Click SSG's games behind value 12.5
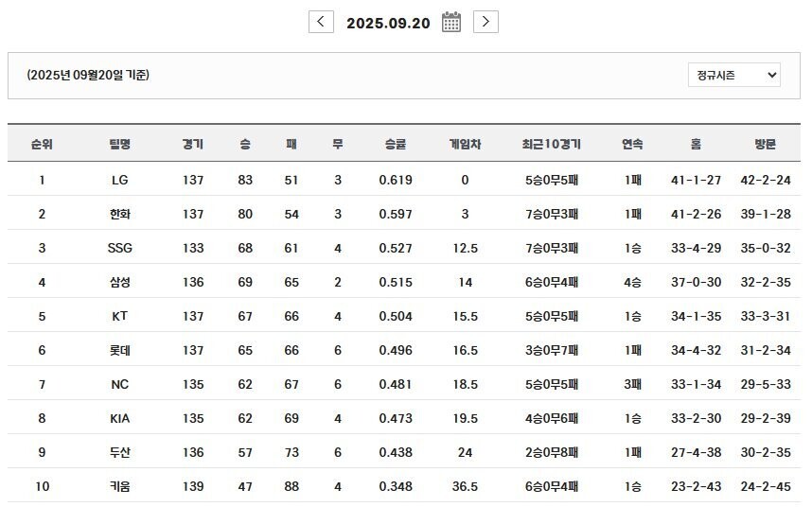Image resolution: width=812 pixels, height=507 pixels. tap(465, 249)
